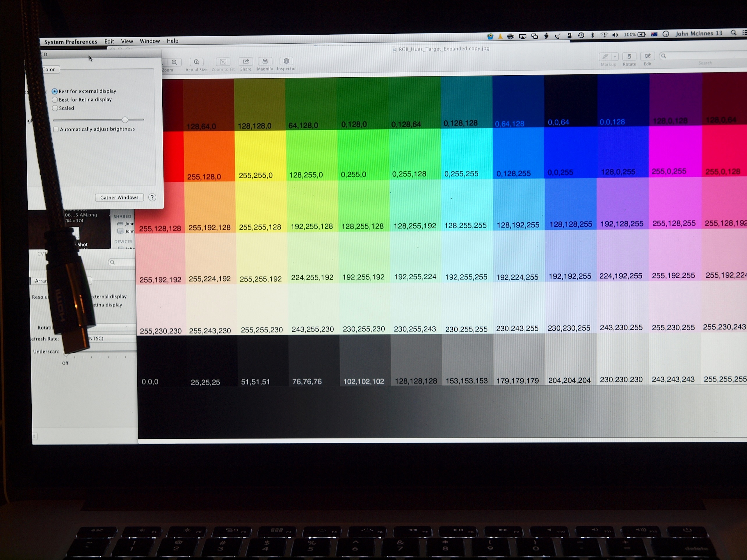Click the Time Machine menu bar icon
Viewport: 747px width, 560px height.
coord(581,35)
